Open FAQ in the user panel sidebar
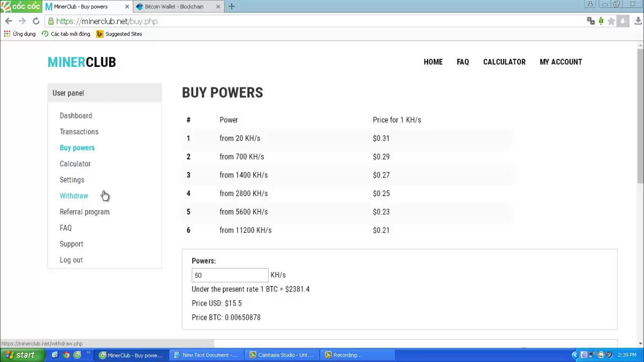The image size is (644, 362). [x=65, y=228]
